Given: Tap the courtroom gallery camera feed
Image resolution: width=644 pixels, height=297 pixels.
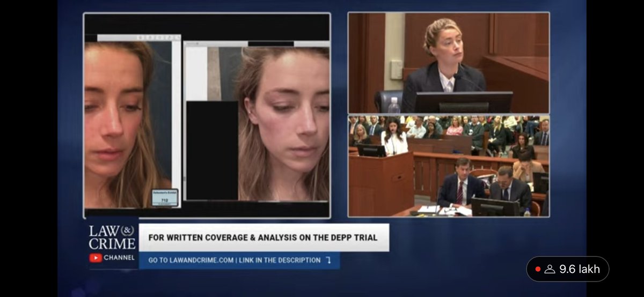Looking at the screenshot, I should point(449,166).
